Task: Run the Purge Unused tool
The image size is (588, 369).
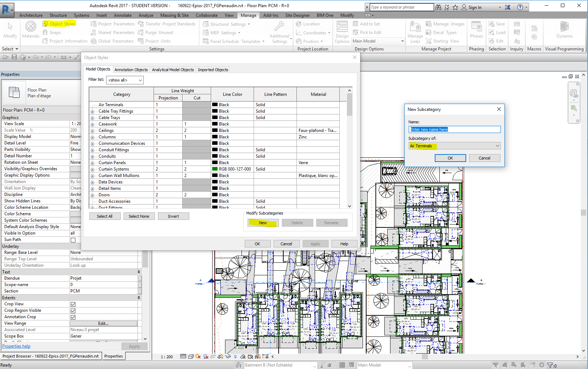Action: 155,32
